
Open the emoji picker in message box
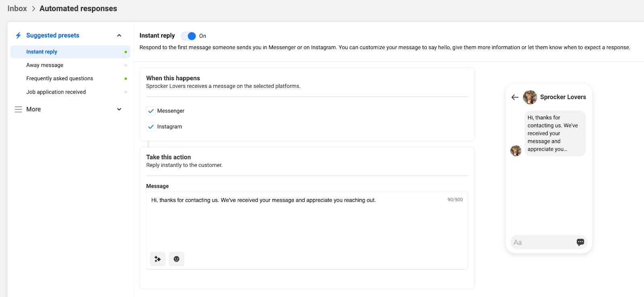pos(176,259)
